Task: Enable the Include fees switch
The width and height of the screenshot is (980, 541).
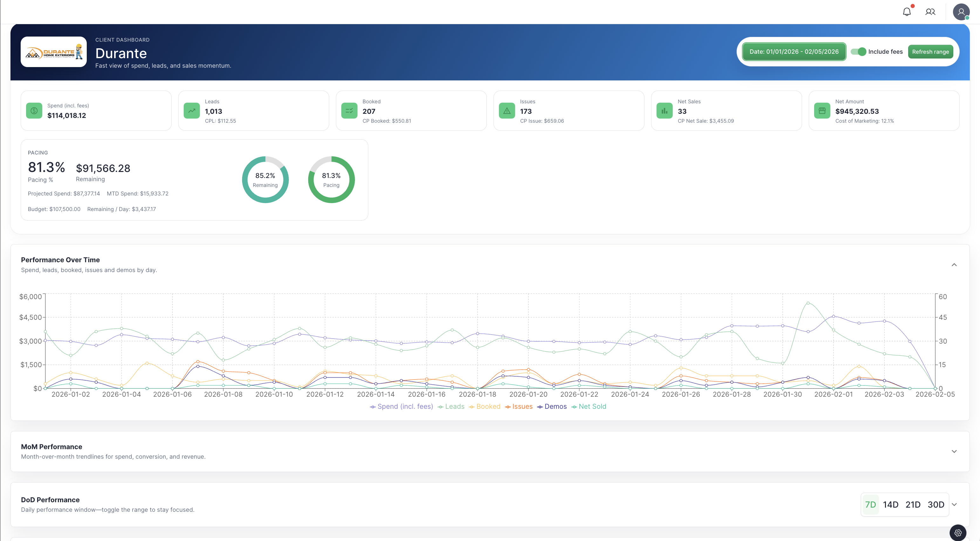Action: [858, 52]
